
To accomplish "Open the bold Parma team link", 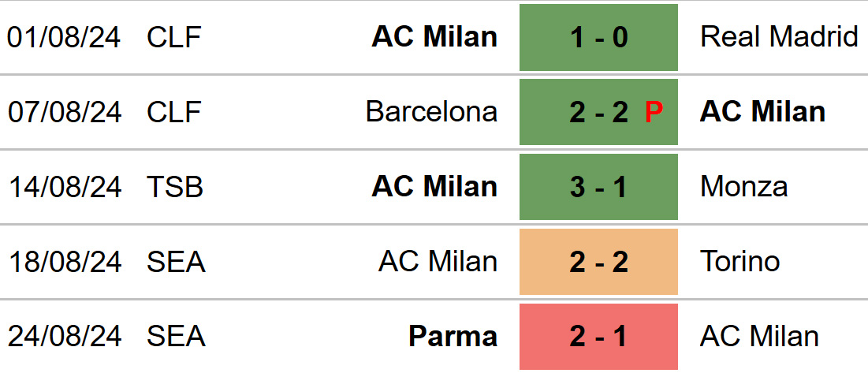I will click(453, 336).
